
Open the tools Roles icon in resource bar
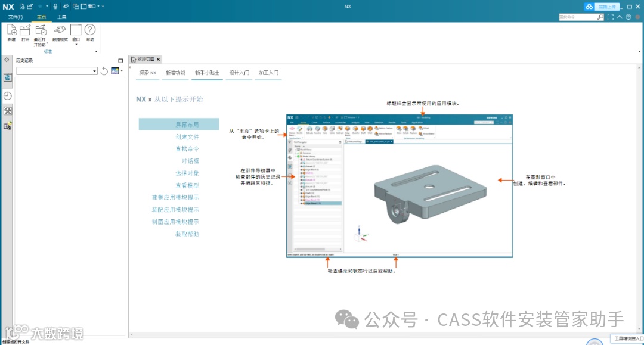[x=7, y=111]
